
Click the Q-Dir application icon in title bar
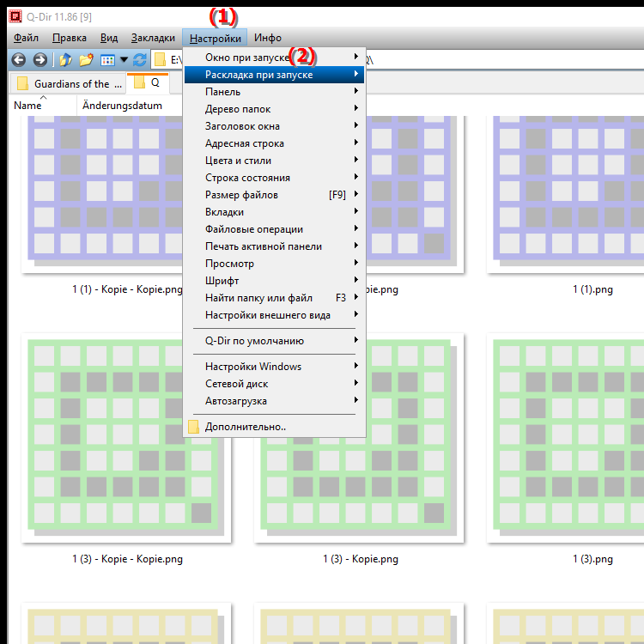pyautogui.click(x=15, y=16)
